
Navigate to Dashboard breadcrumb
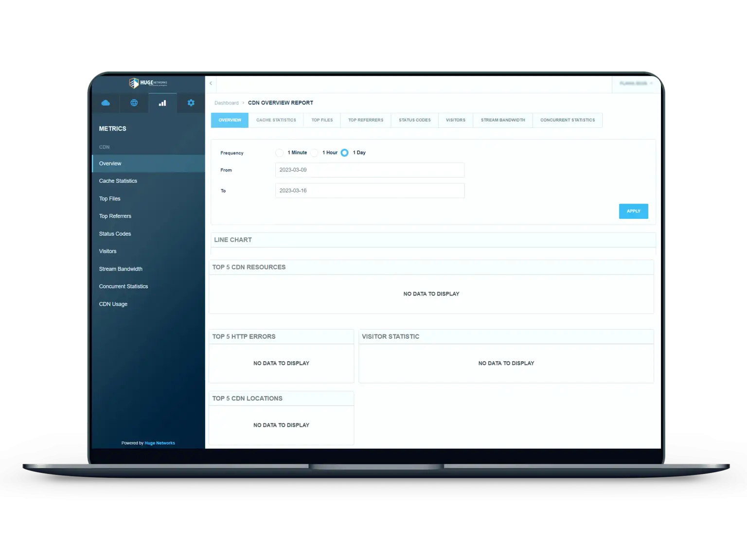pos(227,103)
